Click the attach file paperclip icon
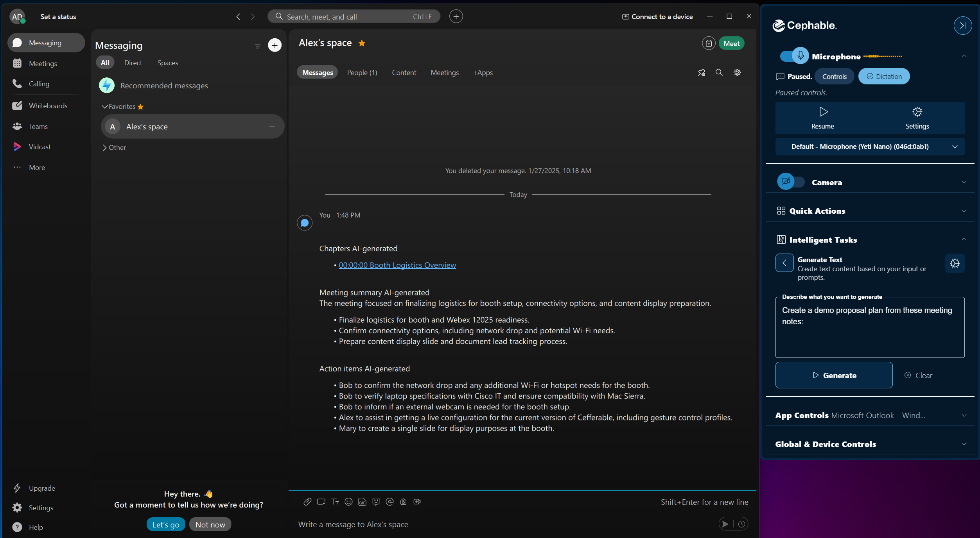 [307, 502]
